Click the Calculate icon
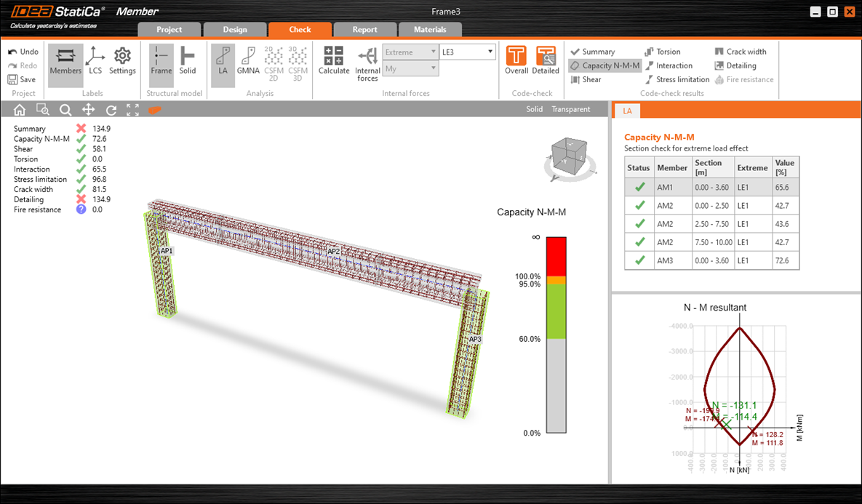The image size is (862, 504). pos(333,60)
